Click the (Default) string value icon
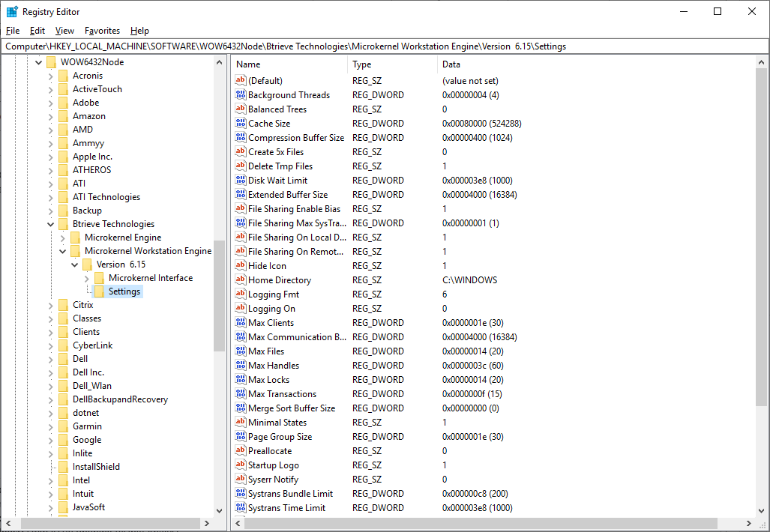Viewport: 770px width, 532px height. click(x=240, y=80)
